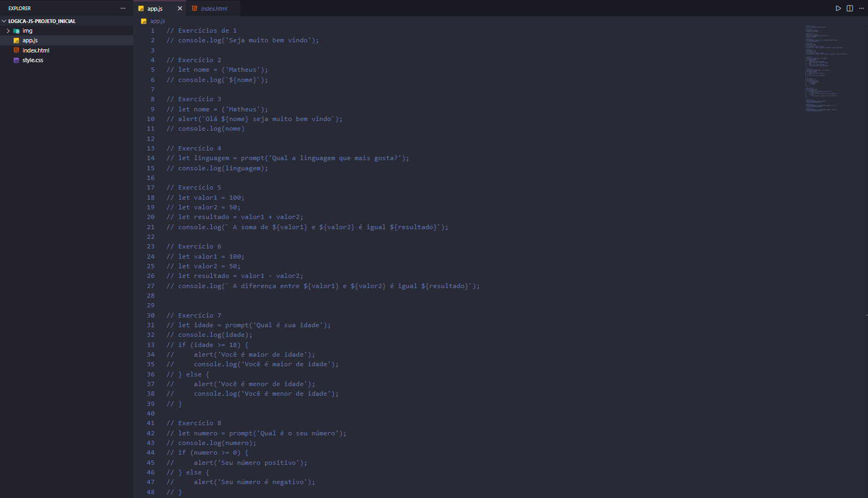Click the '// Exercício 3' comment
Viewport: 868px width, 498px height.
[194, 99]
